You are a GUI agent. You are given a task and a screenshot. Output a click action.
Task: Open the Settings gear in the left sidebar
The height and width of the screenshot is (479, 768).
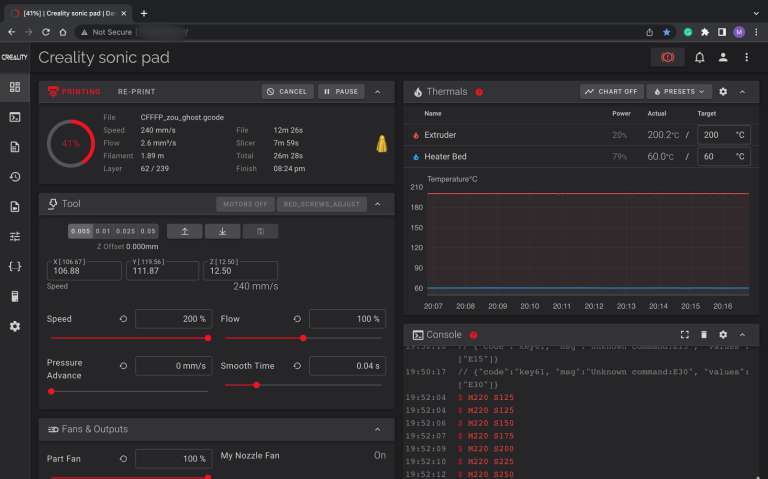(x=14, y=326)
